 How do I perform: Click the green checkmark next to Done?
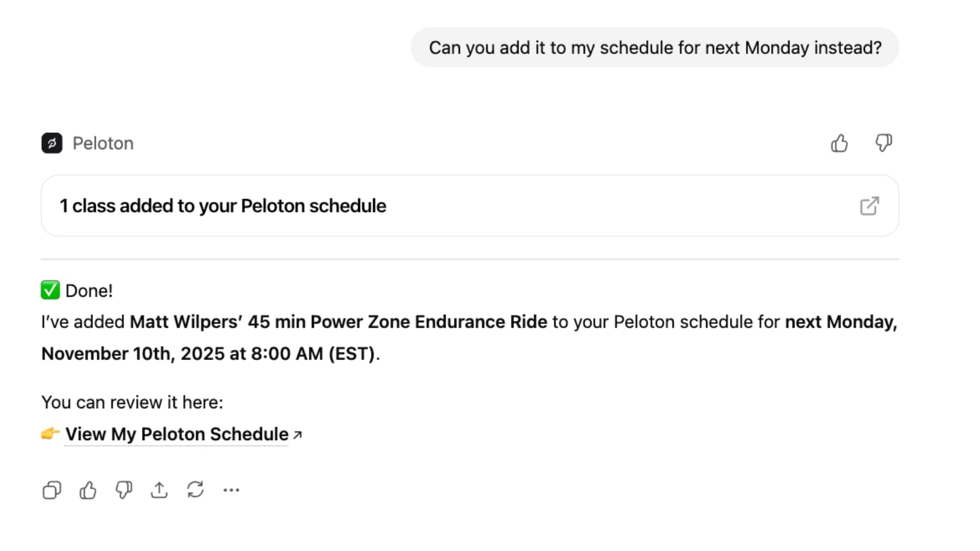[x=50, y=290]
